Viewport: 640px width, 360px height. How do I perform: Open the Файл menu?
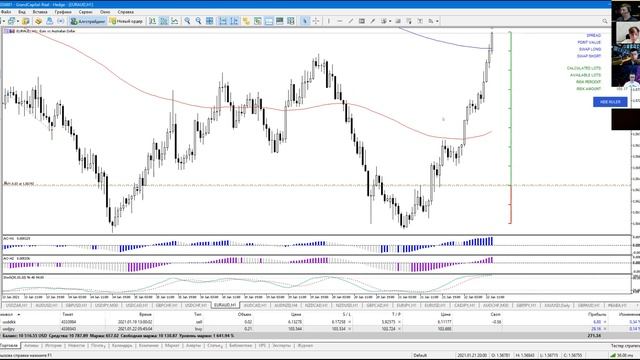[x=6, y=12]
